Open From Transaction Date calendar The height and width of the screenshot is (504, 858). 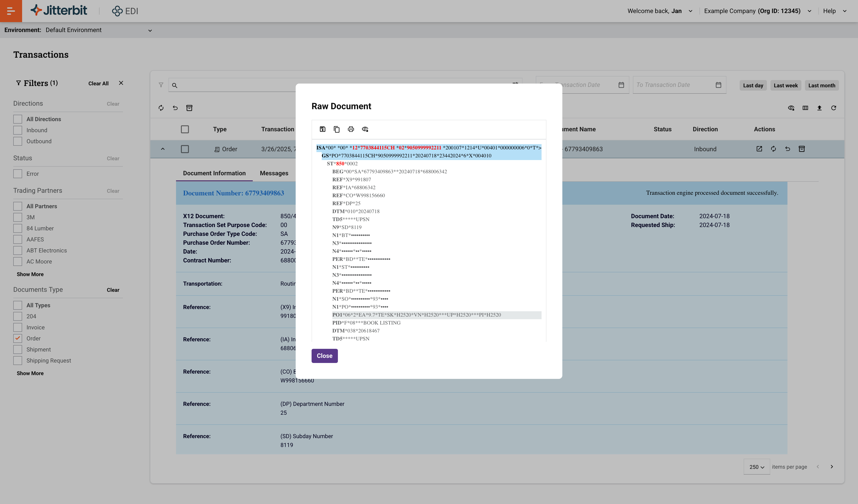pos(621,85)
